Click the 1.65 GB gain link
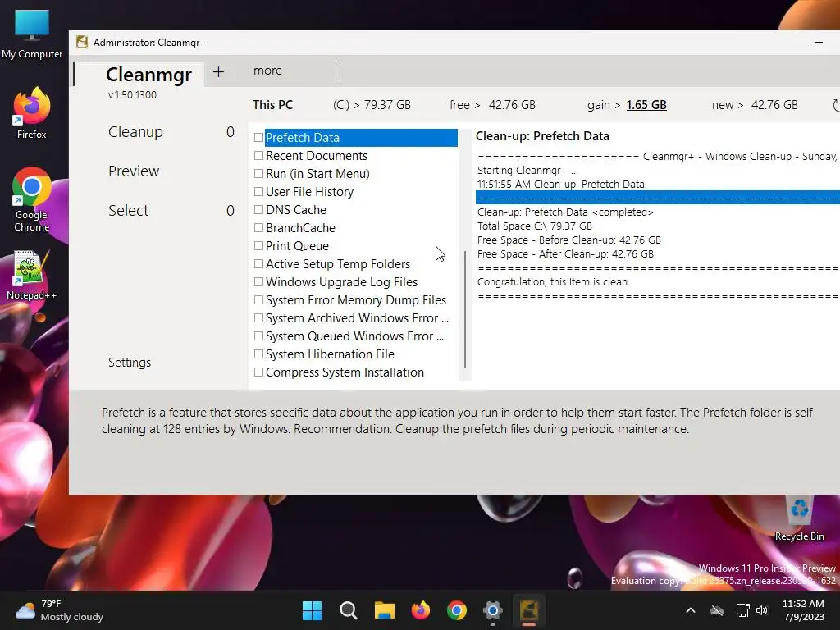The width and height of the screenshot is (840, 630). pyautogui.click(x=646, y=105)
